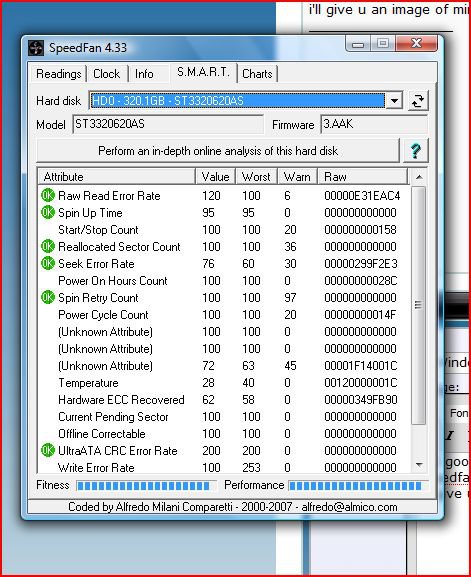
Task: Select the Offline Correctable row
Action: [223, 433]
